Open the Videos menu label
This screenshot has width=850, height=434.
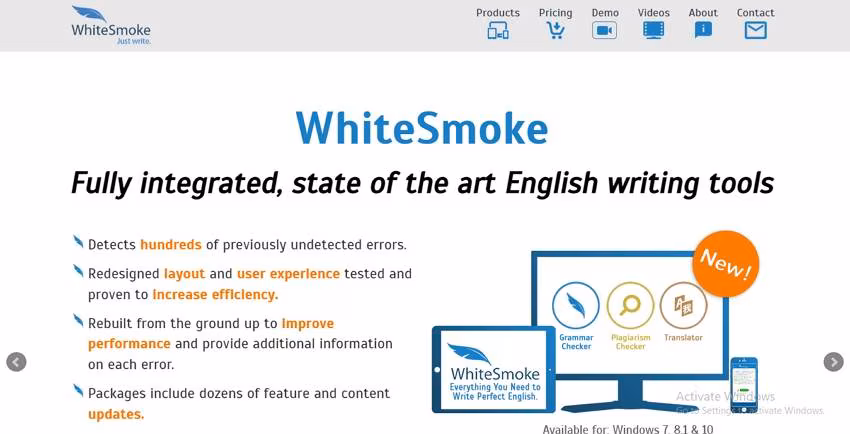pyautogui.click(x=653, y=12)
